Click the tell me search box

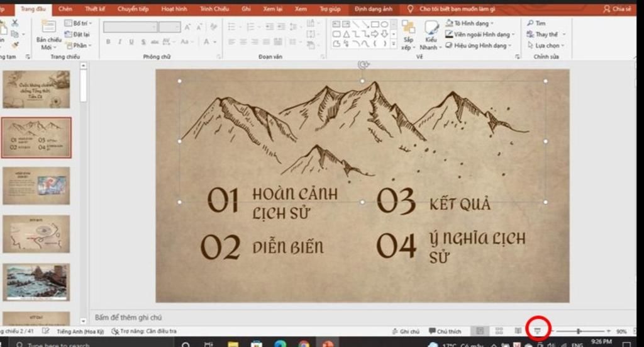pyautogui.click(x=451, y=9)
